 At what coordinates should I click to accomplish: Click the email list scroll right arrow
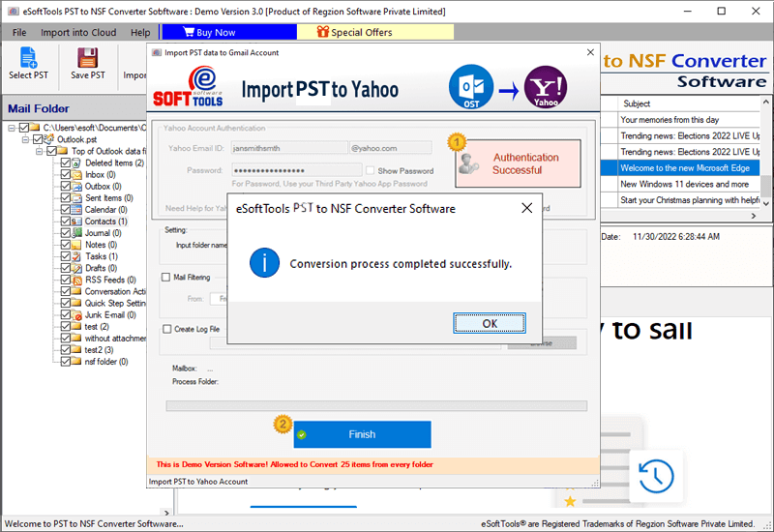(x=754, y=216)
